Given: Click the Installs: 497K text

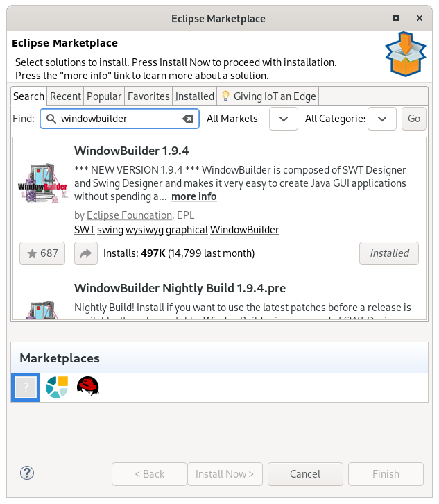Looking at the screenshot, I should click(135, 253).
